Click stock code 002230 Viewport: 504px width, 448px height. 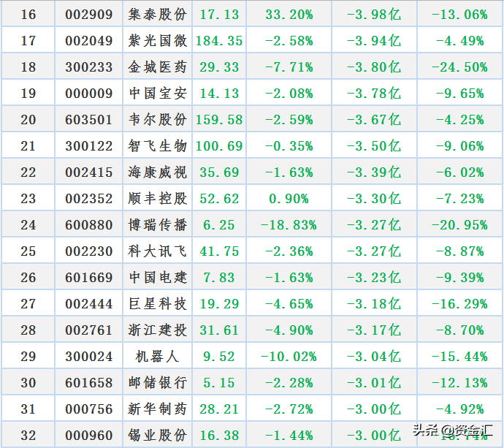tap(88, 251)
